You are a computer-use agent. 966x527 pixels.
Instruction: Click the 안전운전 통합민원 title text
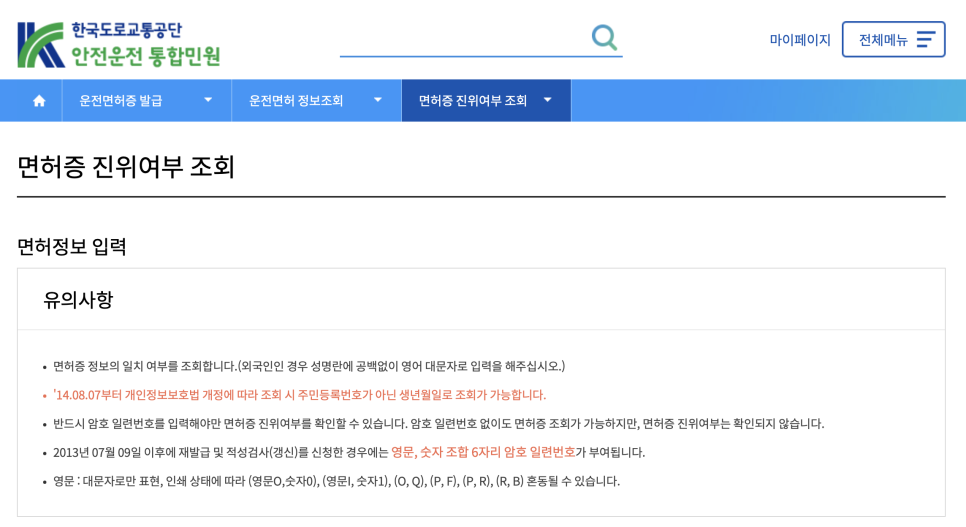coord(145,56)
